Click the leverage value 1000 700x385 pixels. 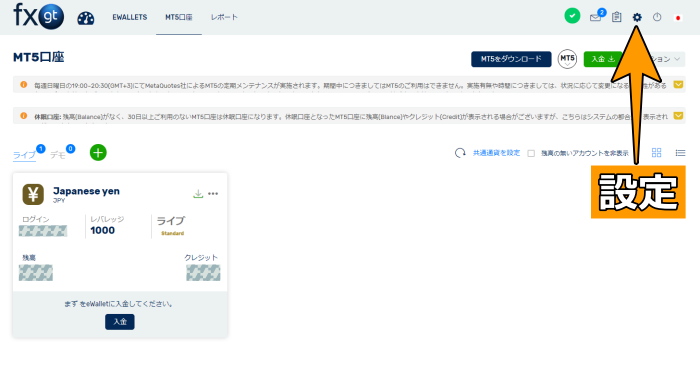[103, 230]
